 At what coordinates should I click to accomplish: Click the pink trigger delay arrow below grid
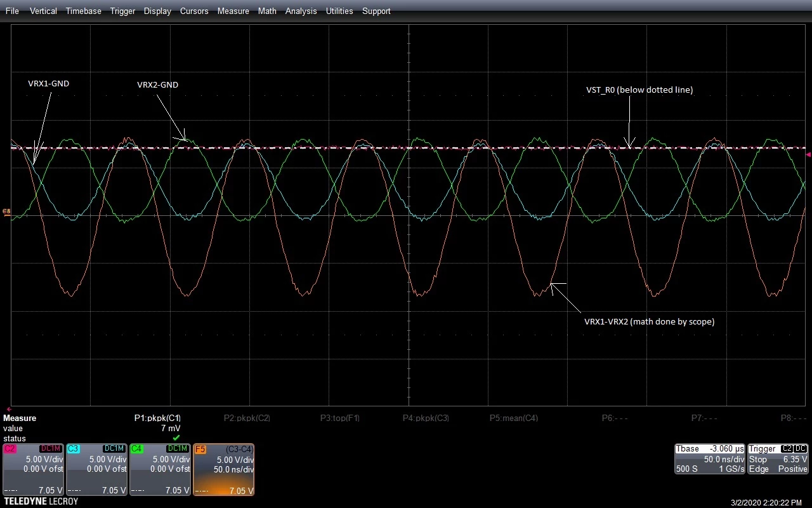point(9,409)
